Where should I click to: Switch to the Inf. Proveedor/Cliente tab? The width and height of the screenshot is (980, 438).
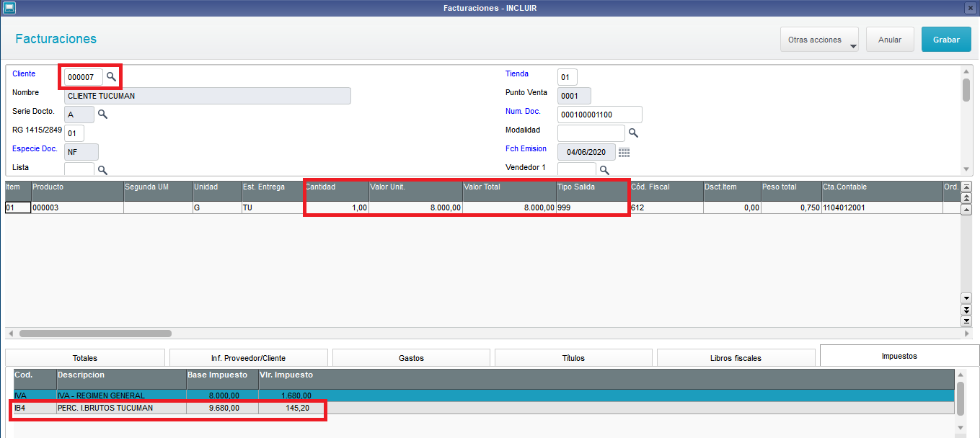point(248,358)
